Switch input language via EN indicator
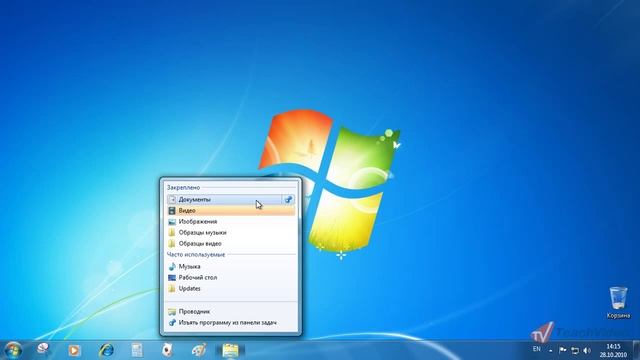 point(537,349)
